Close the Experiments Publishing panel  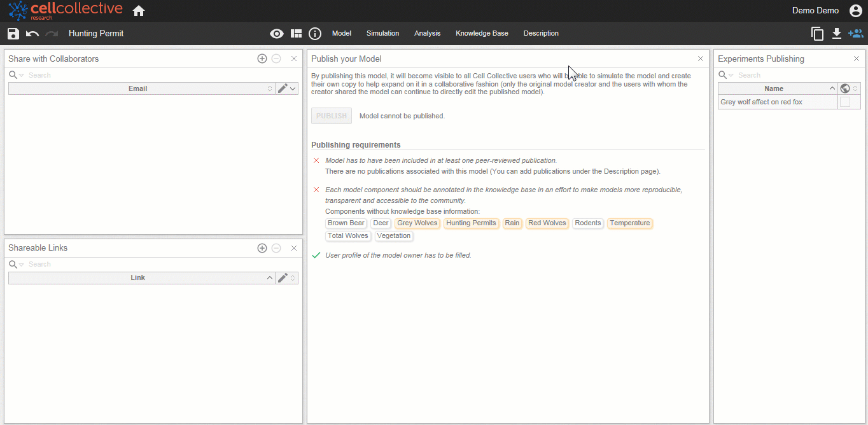tap(857, 59)
